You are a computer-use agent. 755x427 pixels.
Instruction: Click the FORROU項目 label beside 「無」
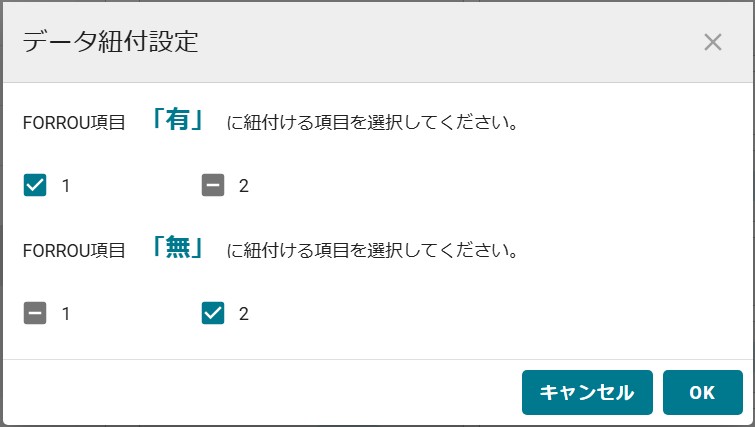click(x=73, y=251)
